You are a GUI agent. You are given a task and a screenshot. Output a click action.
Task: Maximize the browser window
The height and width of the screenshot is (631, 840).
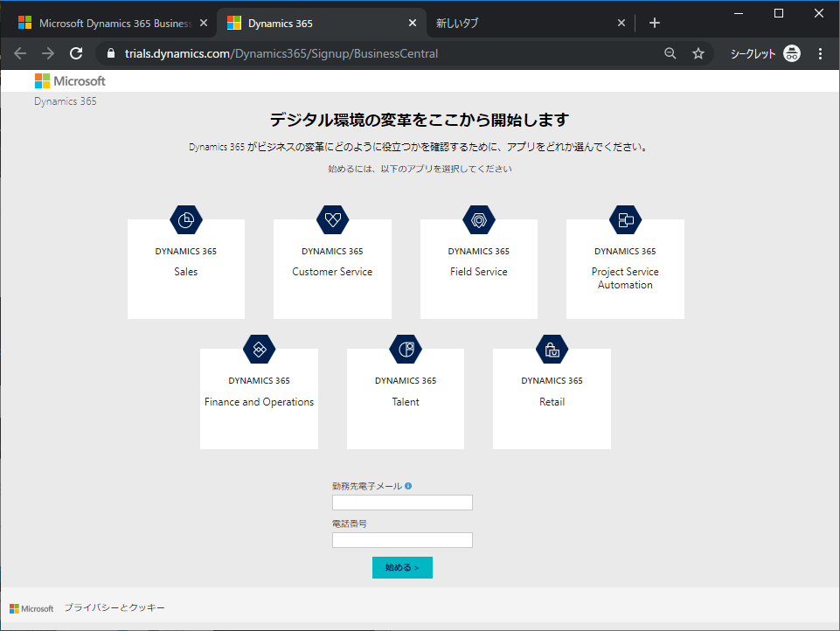click(779, 13)
